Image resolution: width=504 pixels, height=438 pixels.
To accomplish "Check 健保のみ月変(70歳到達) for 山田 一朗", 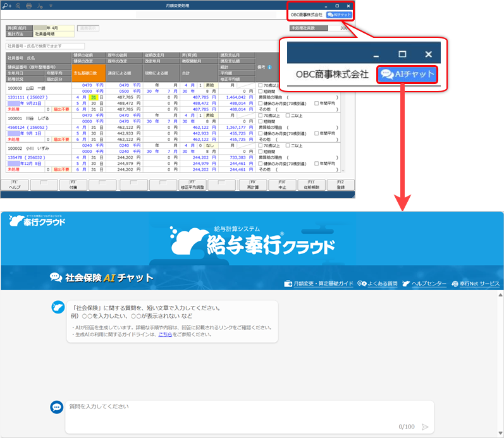I will (x=261, y=104).
